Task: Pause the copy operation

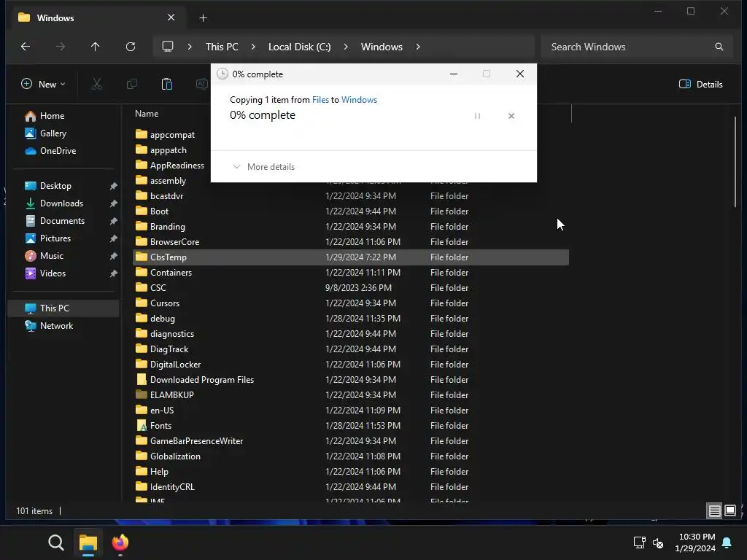Action: click(477, 116)
